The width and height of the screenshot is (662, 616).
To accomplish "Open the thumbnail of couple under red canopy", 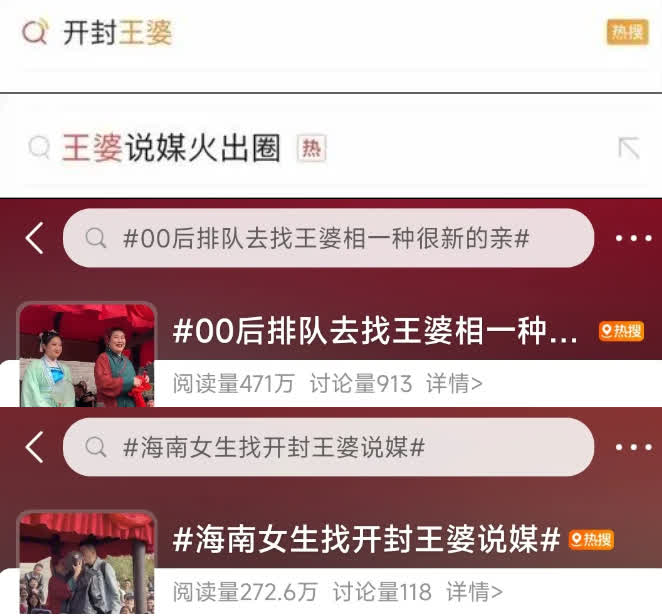I will pos(87,562).
